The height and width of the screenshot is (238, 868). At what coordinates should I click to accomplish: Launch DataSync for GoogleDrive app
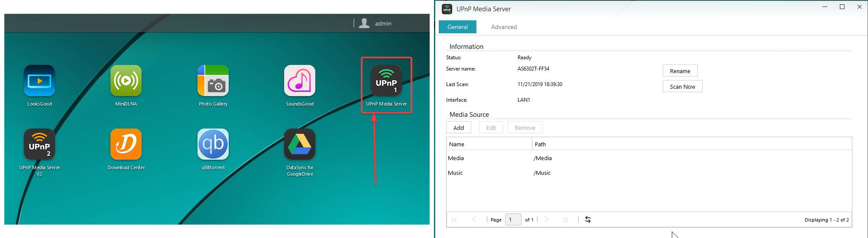[x=300, y=145]
